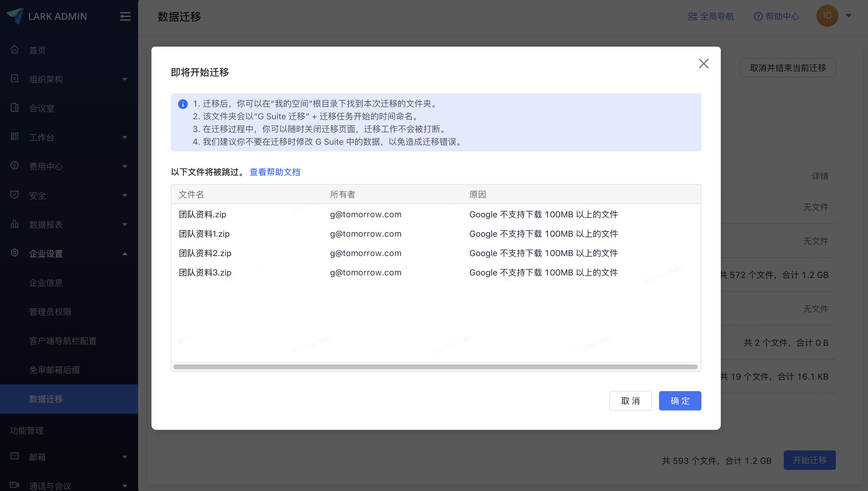Click the home icon beside 首页
The width and height of the screenshot is (868, 491).
pos(15,49)
